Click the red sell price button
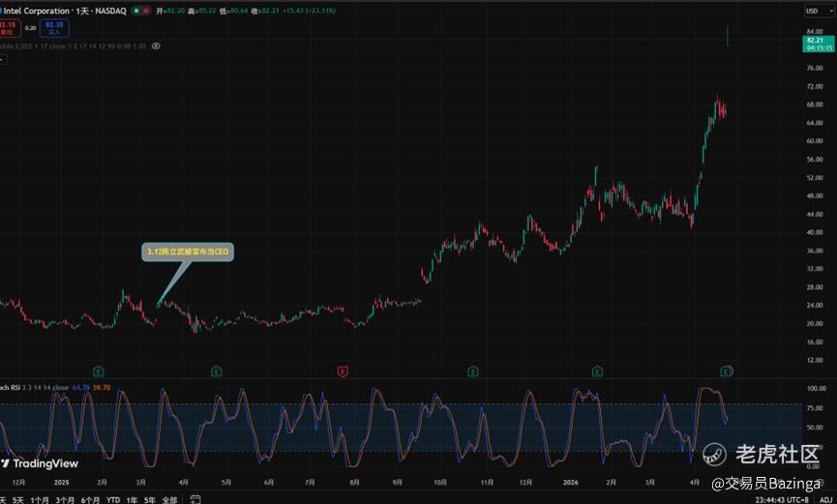 point(9,28)
